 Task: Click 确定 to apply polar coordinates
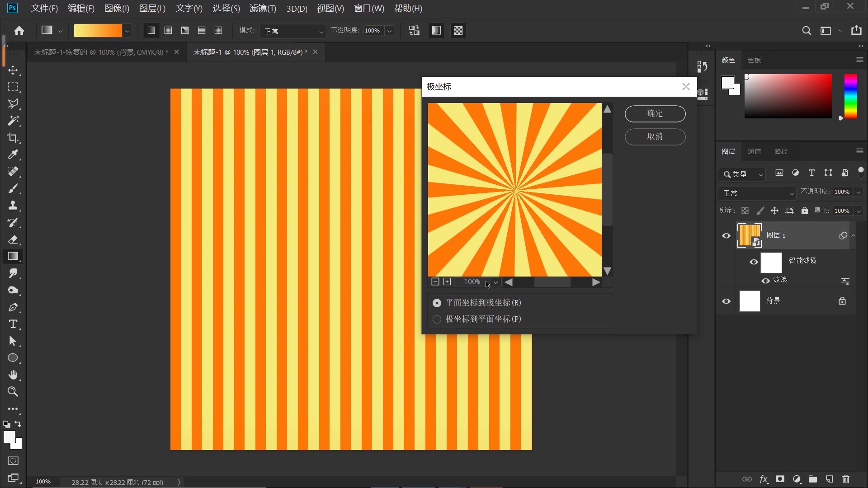[655, 113]
